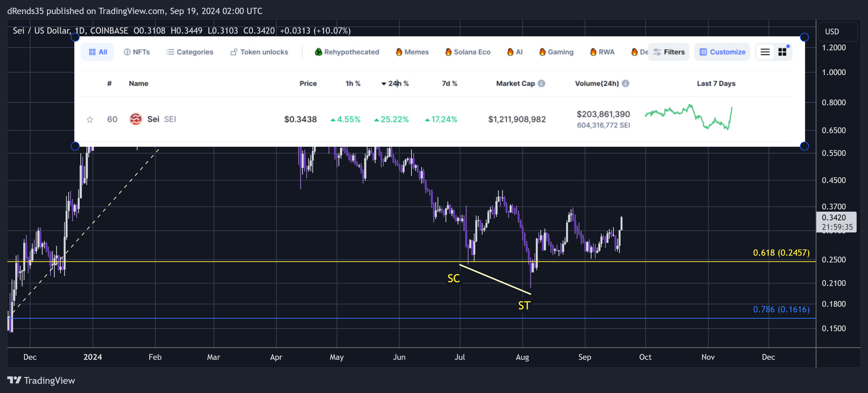The width and height of the screenshot is (868, 393).
Task: Click the $0.3438 price value
Action: [x=300, y=119]
